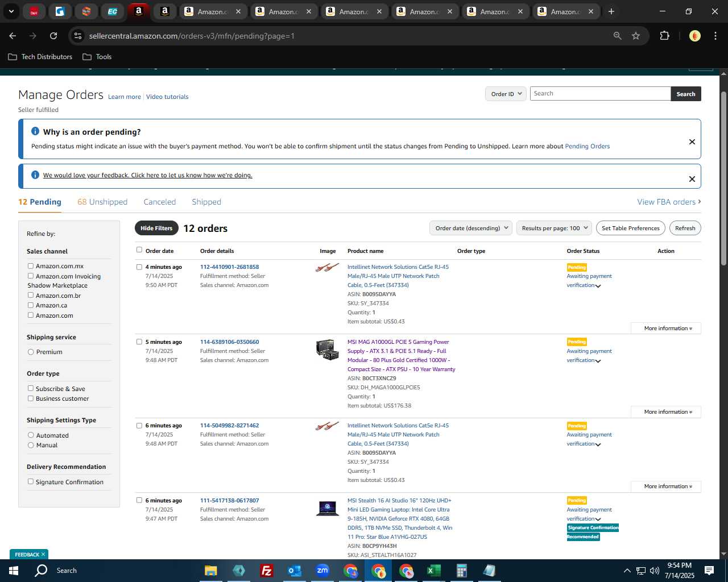Click the MSI power supply product thumbnail

point(328,350)
